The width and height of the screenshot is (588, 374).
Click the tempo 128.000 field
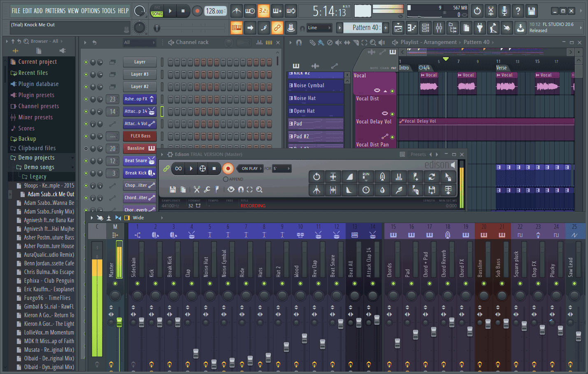pyautogui.click(x=216, y=11)
